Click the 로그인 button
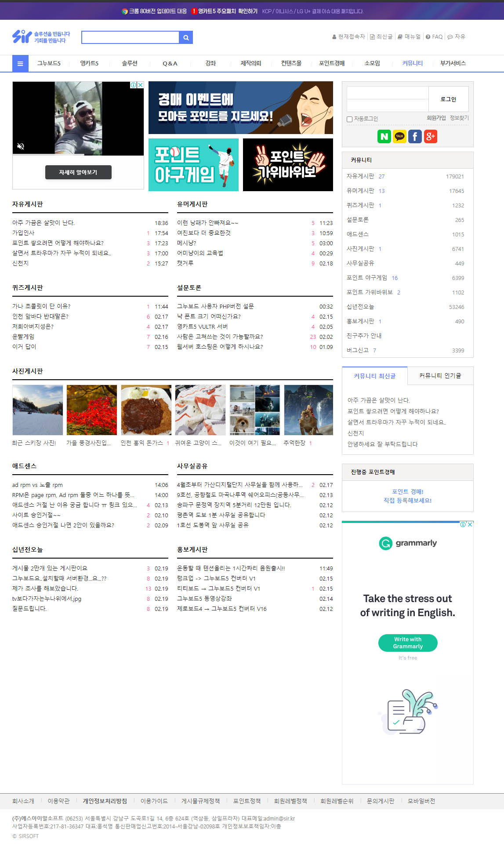Viewport: 504px width, 846px height. tap(448, 99)
